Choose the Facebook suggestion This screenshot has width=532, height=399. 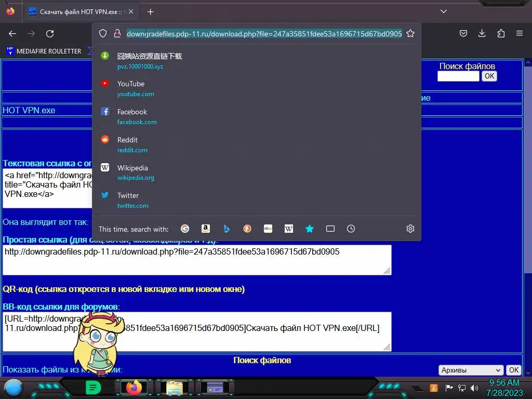(x=257, y=116)
